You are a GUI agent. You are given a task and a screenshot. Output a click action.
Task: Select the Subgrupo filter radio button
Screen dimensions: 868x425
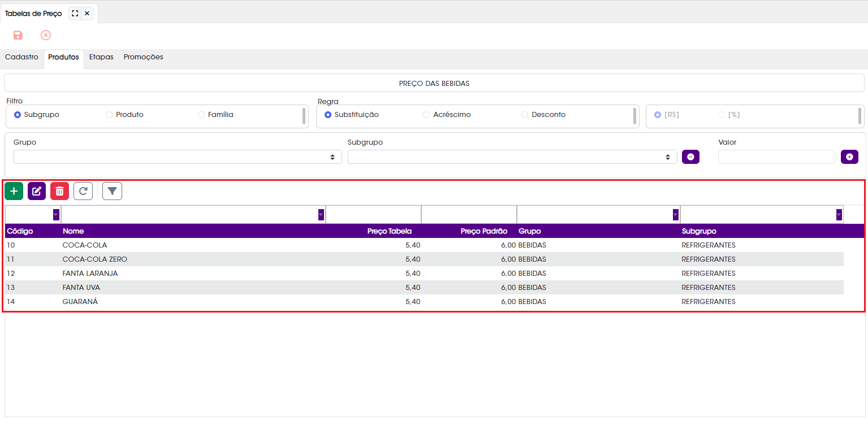[x=18, y=115]
